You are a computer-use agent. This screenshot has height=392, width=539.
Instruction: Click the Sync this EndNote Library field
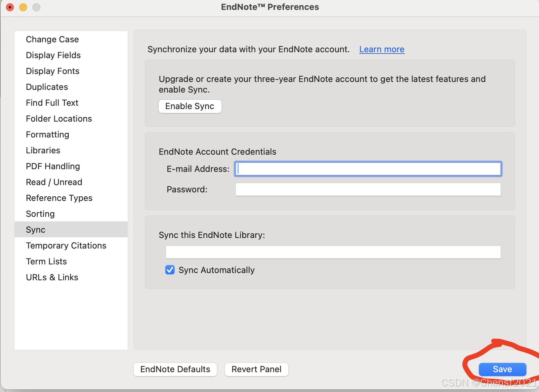click(x=333, y=252)
